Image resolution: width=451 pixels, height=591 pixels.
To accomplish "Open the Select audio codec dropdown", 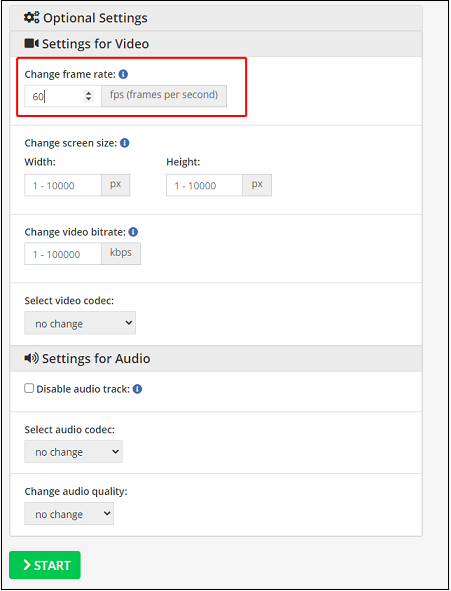I will coord(73,451).
